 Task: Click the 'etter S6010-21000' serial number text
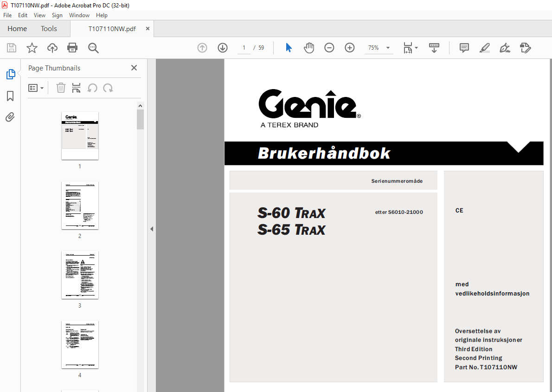399,212
